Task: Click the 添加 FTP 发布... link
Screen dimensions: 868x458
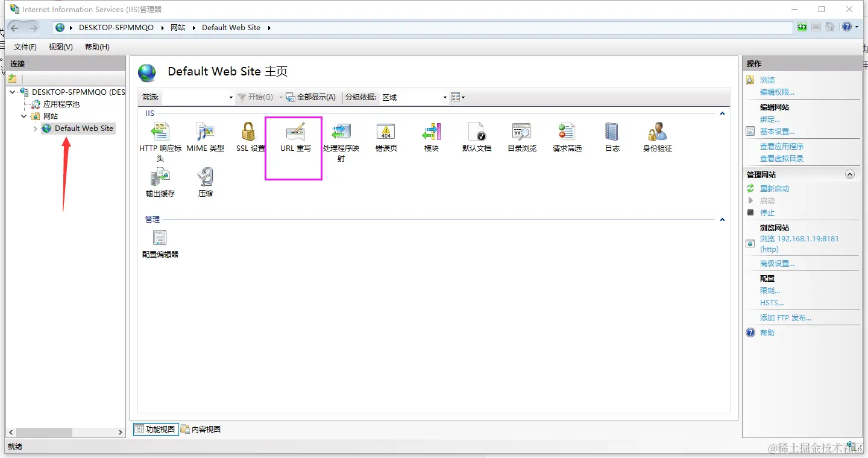Action: [785, 318]
